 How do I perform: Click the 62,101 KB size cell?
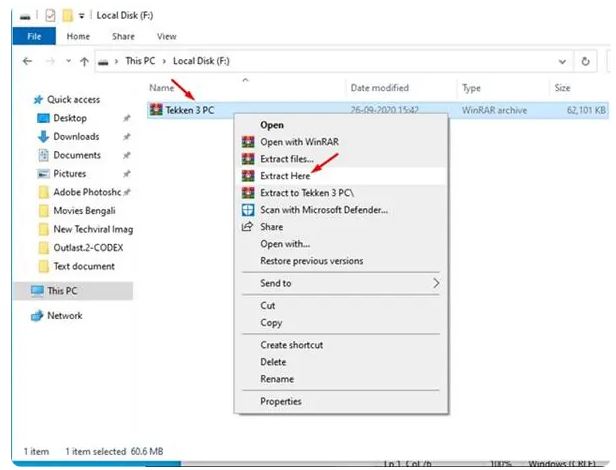[586, 110]
